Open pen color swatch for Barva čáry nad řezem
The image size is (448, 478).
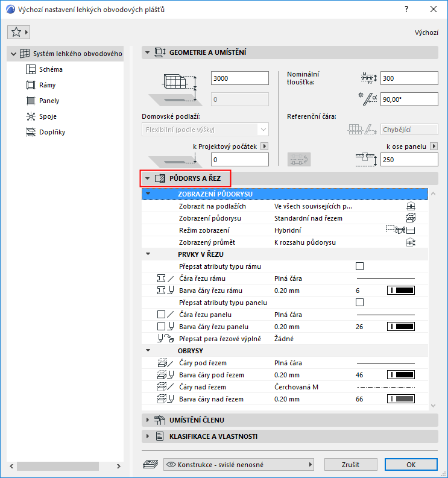coord(401,399)
